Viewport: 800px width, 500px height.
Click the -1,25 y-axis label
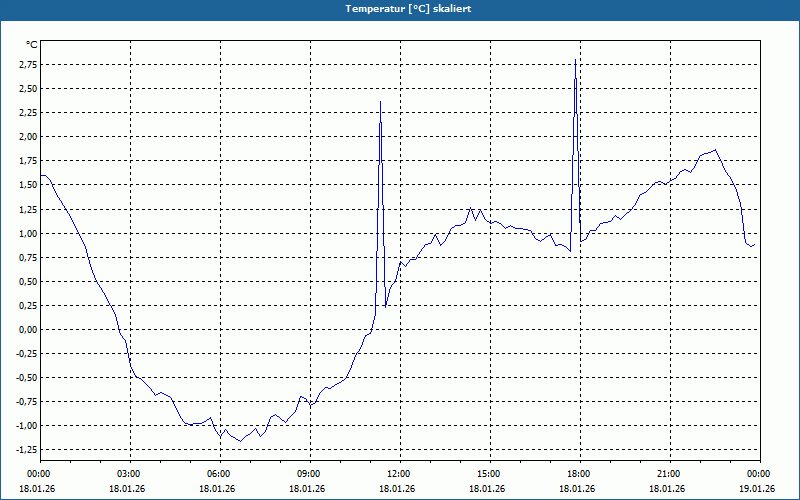pyautogui.click(x=28, y=449)
